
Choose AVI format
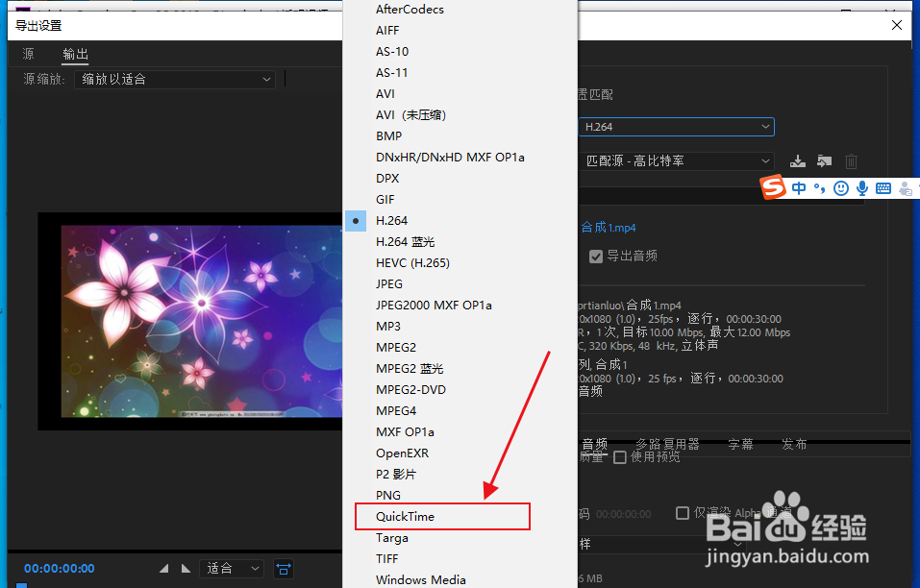[x=385, y=94]
